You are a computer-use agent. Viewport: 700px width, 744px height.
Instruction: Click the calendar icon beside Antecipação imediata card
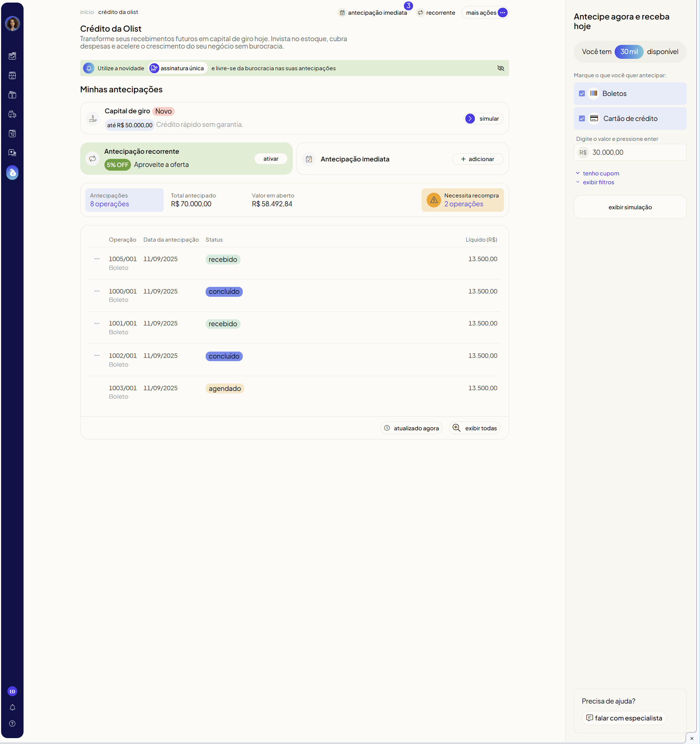click(x=309, y=159)
